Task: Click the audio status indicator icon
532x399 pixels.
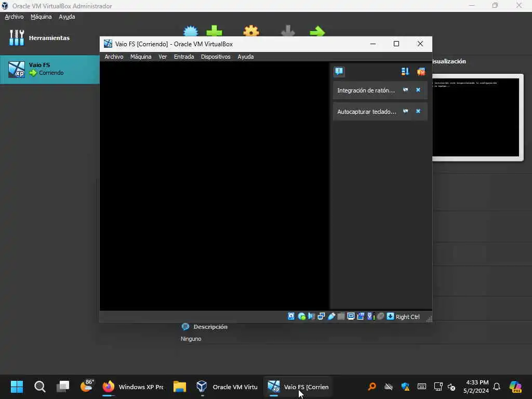Action: click(x=311, y=316)
